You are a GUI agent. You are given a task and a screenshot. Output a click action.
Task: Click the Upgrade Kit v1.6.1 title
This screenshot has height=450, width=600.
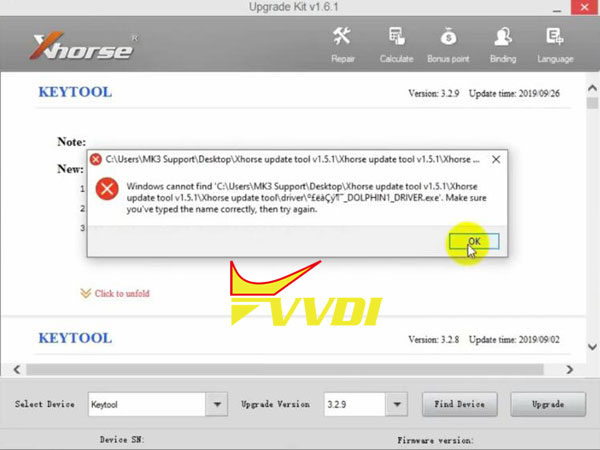click(293, 7)
